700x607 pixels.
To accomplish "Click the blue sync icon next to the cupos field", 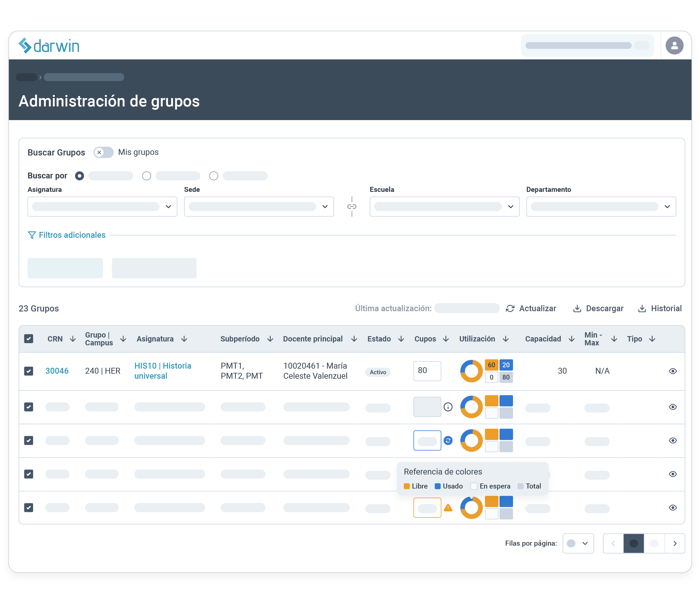I will coord(448,440).
